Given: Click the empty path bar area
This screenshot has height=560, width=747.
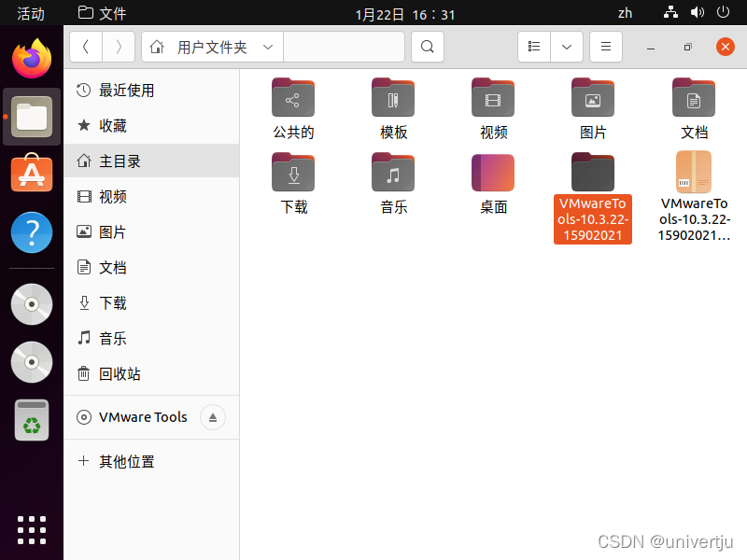Looking at the screenshot, I should pyautogui.click(x=344, y=47).
